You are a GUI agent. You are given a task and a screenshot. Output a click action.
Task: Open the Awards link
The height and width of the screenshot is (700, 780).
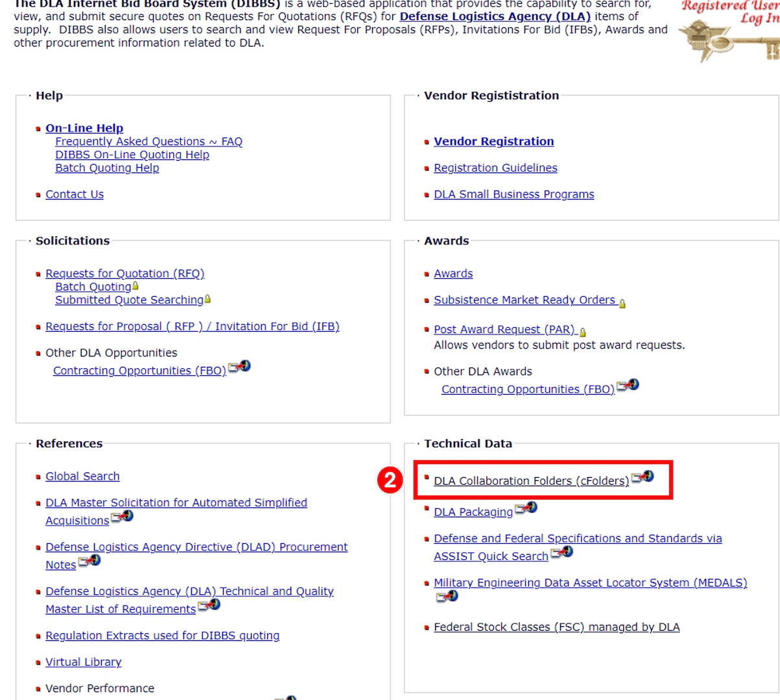pyautogui.click(x=453, y=274)
